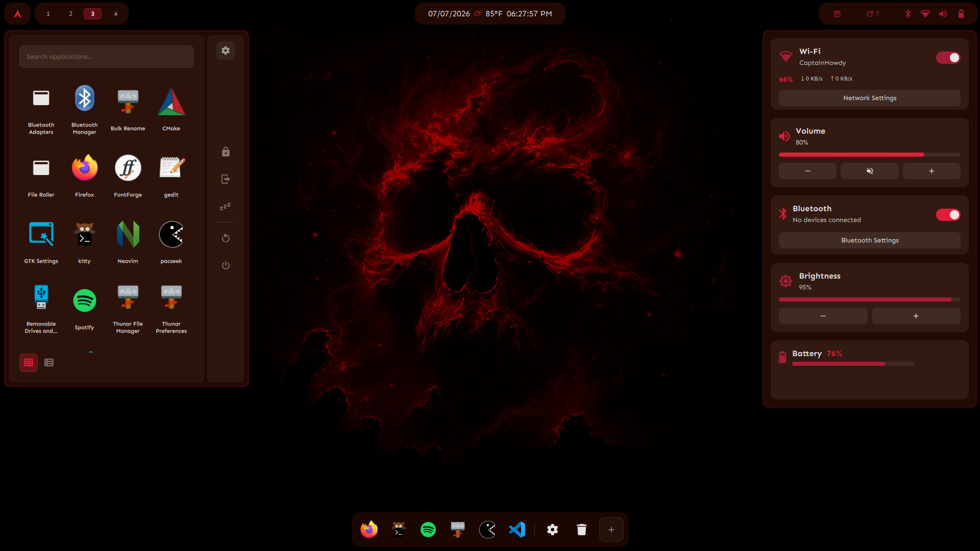Open Thunar Preferences

(171, 309)
